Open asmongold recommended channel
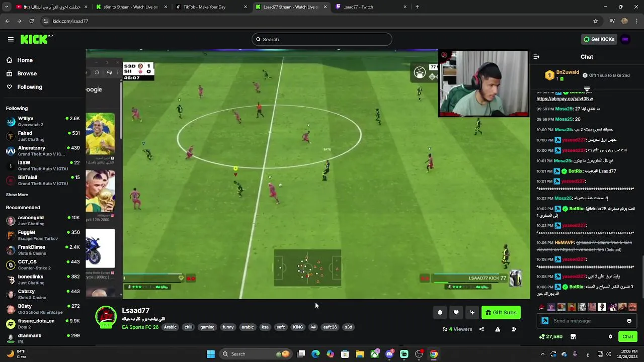 point(43,221)
